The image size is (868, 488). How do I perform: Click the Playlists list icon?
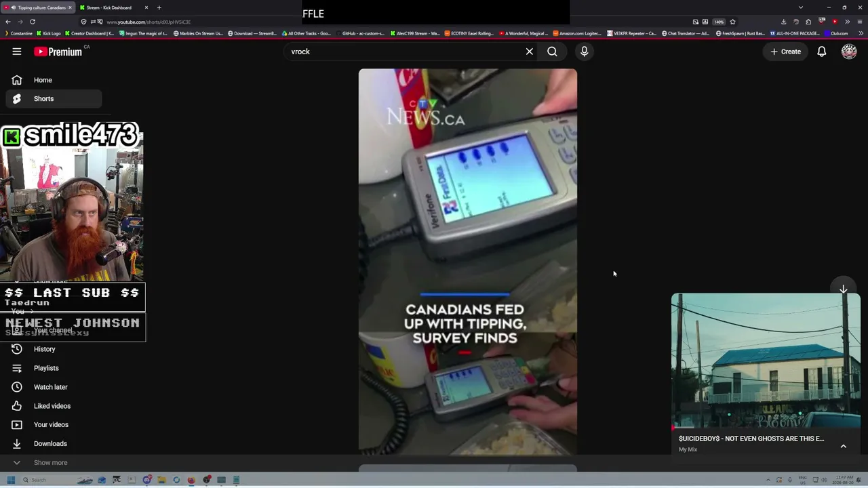click(x=17, y=368)
